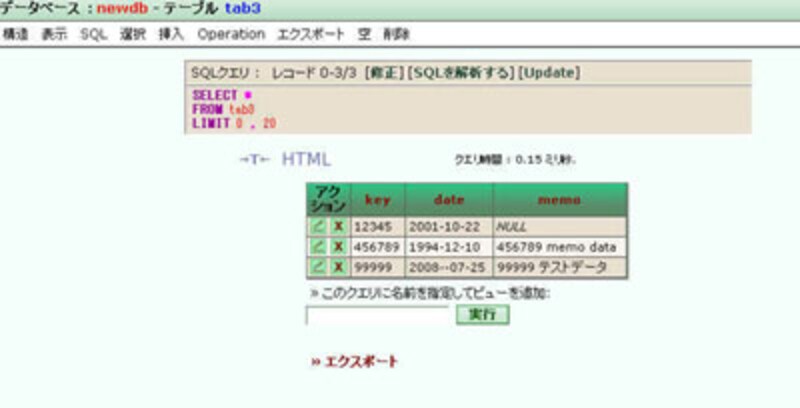Click the [Update] link in the SQL query box
800x408 pixels.
[549, 72]
